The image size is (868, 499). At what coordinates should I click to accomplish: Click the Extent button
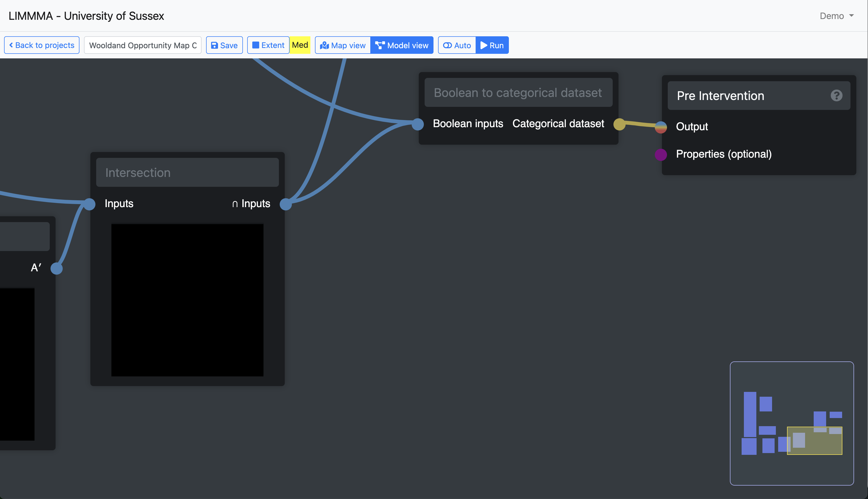[268, 45]
